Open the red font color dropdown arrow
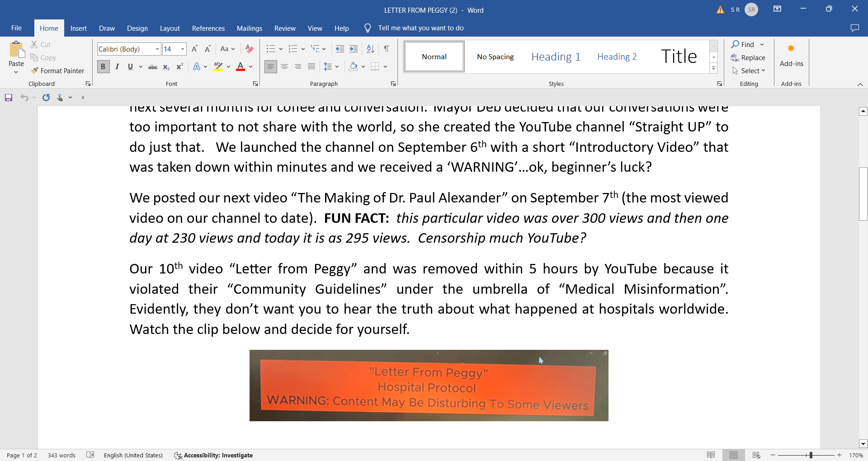Screen dimensions: 868x461 click(x=251, y=67)
